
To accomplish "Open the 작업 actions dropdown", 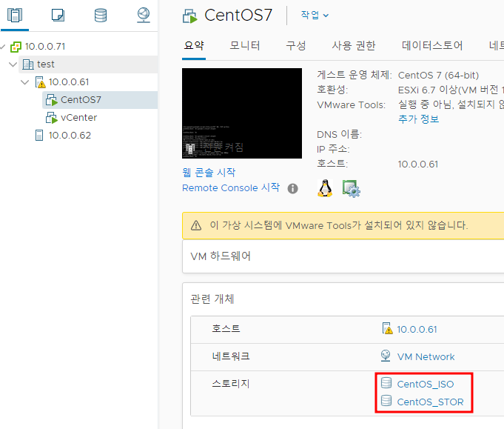I will click(315, 15).
